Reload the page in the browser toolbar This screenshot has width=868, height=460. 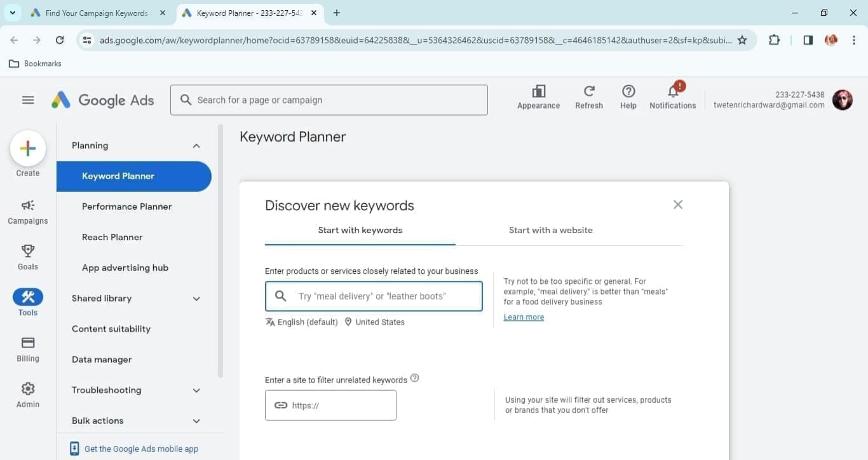pyautogui.click(x=60, y=40)
